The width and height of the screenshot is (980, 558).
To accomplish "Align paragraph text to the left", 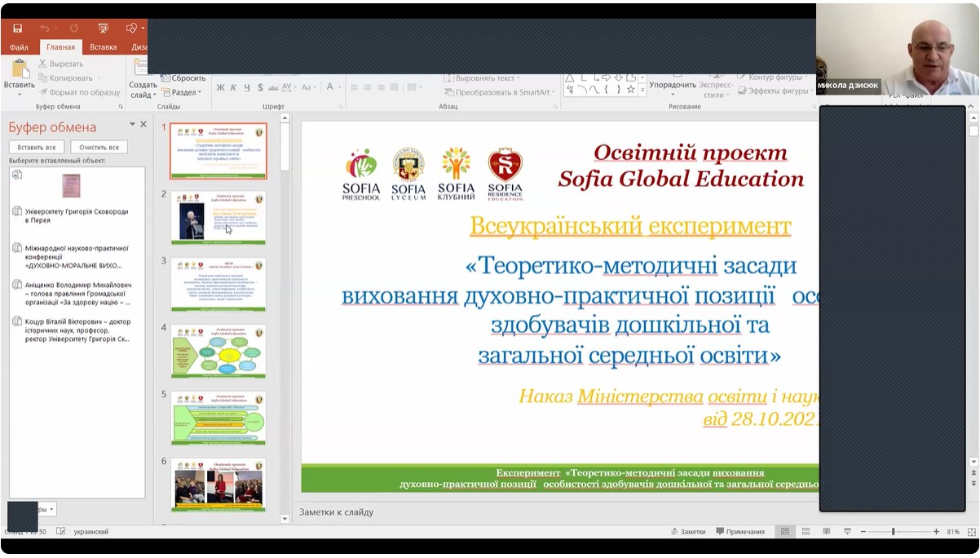I will tap(355, 87).
